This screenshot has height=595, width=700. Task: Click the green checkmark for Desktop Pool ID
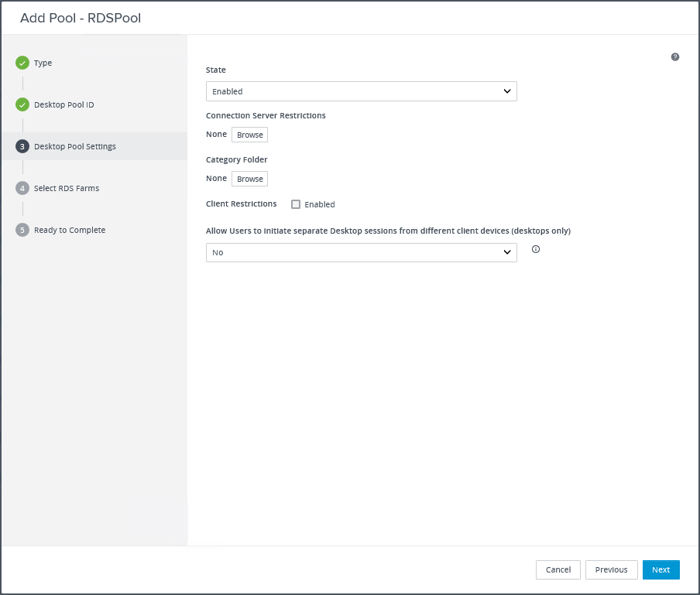click(22, 104)
